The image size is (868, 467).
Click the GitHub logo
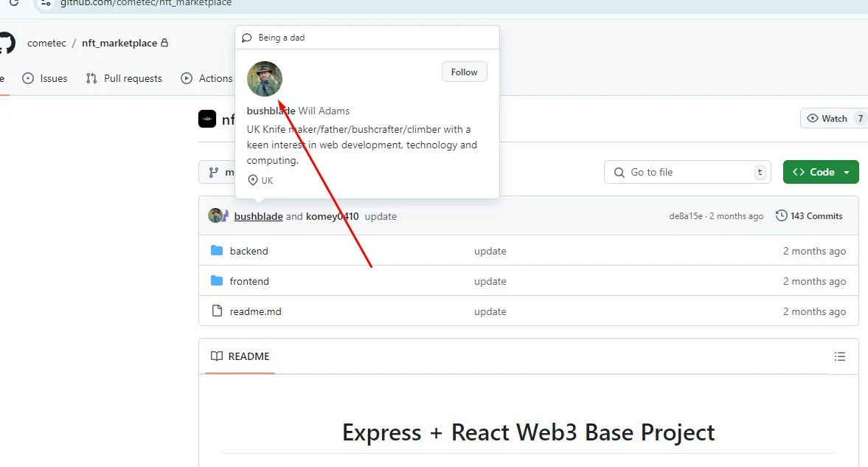click(x=7, y=44)
